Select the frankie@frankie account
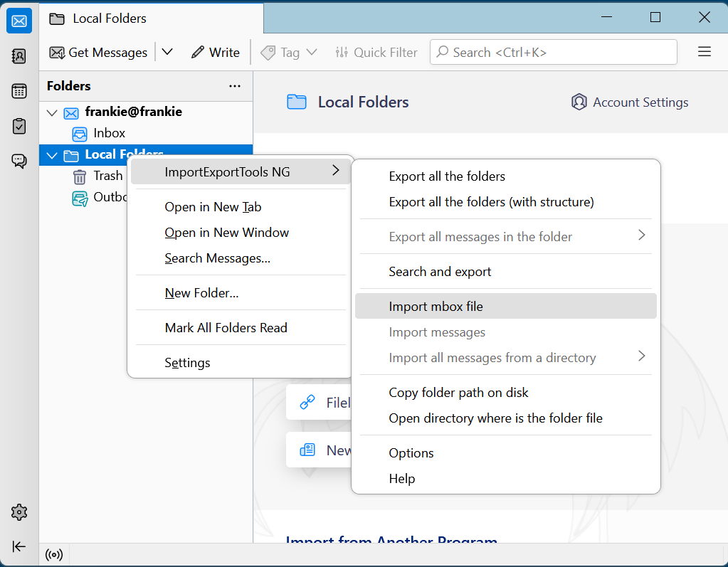Image resolution: width=728 pixels, height=567 pixels. pos(146,112)
